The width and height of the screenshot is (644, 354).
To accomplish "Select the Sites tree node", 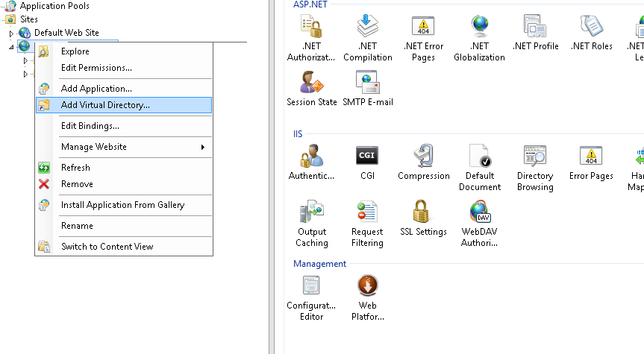I will (x=29, y=19).
